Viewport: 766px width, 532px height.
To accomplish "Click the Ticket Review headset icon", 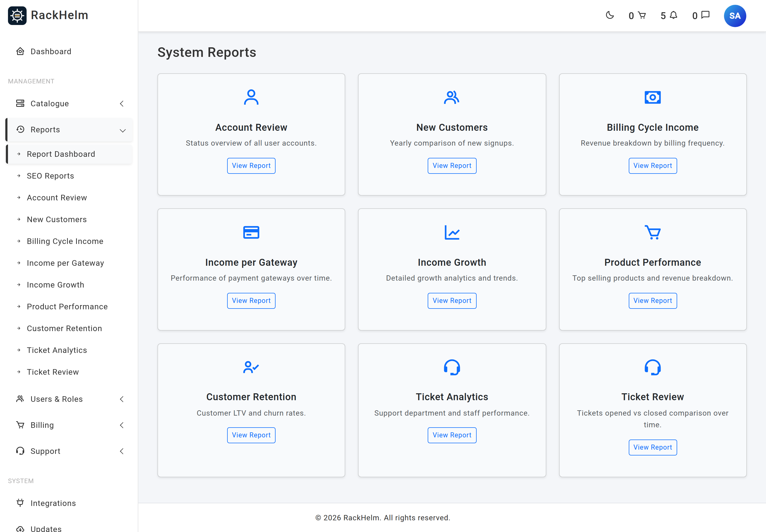I will (652, 367).
